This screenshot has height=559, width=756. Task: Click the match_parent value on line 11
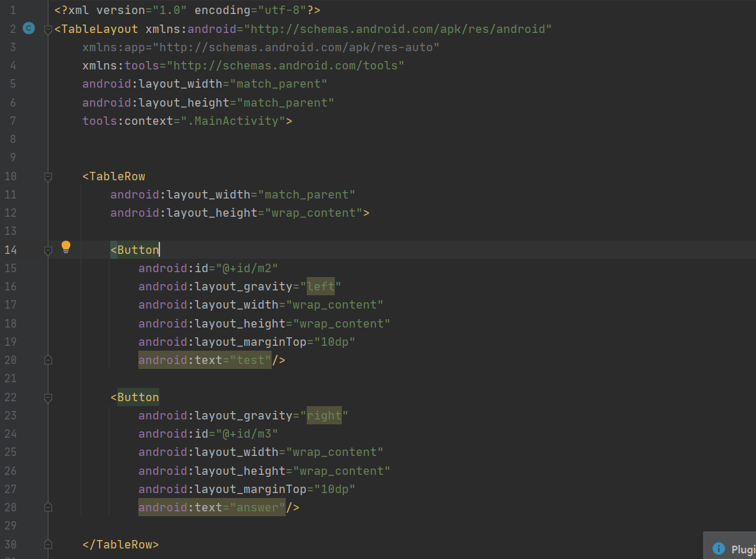tap(307, 195)
